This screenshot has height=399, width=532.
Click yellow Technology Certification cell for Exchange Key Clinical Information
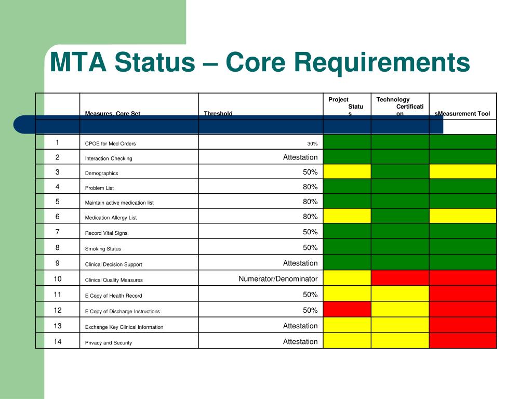coord(400,325)
